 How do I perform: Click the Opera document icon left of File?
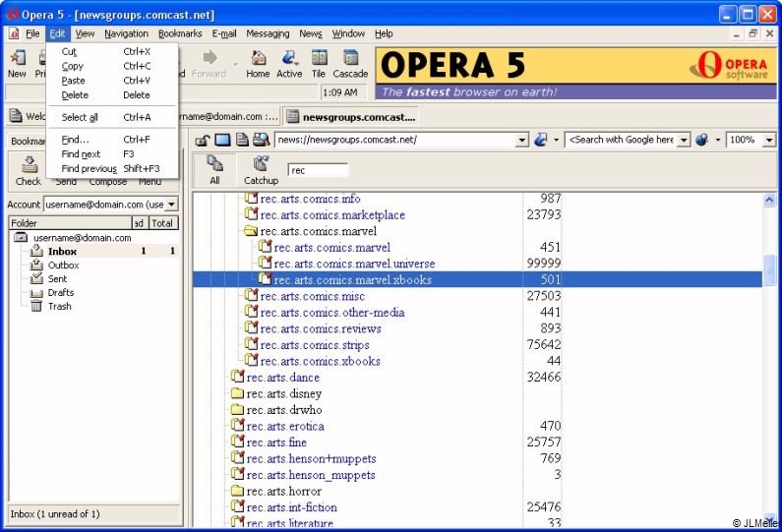point(14,33)
